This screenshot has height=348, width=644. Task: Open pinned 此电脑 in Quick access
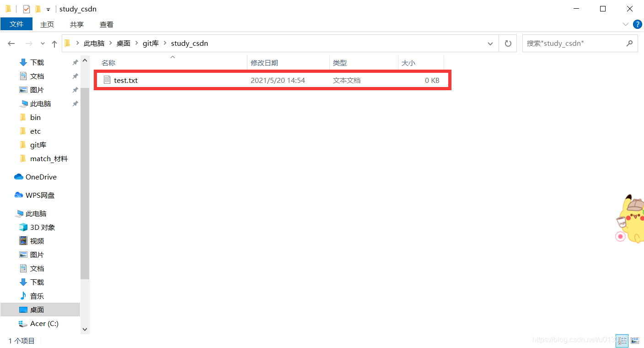[x=40, y=103]
